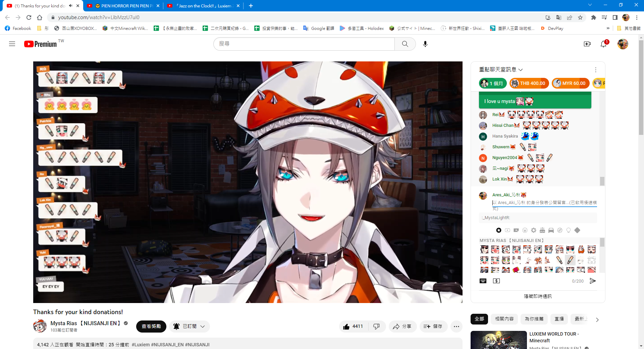Insert the red hammer emoji
This screenshot has width=644, height=349.
(x=517, y=270)
